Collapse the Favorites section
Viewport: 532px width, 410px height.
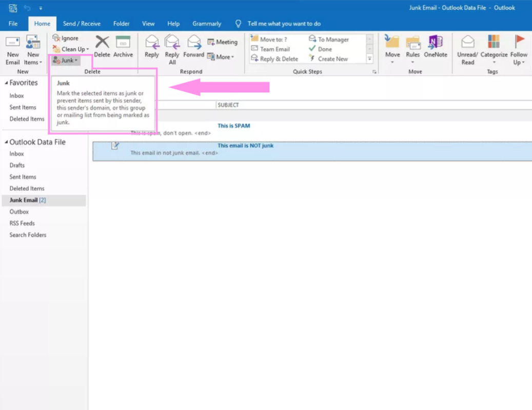6,83
